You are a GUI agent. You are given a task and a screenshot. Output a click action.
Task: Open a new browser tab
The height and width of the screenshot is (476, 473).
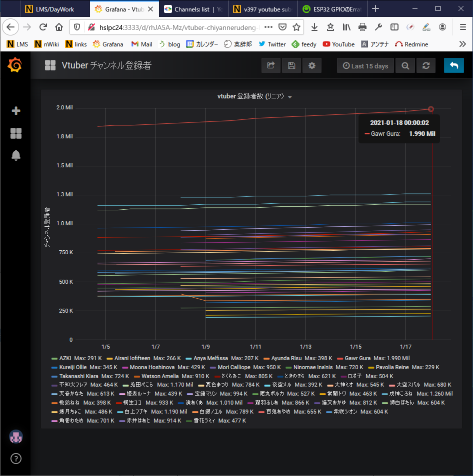(x=375, y=9)
